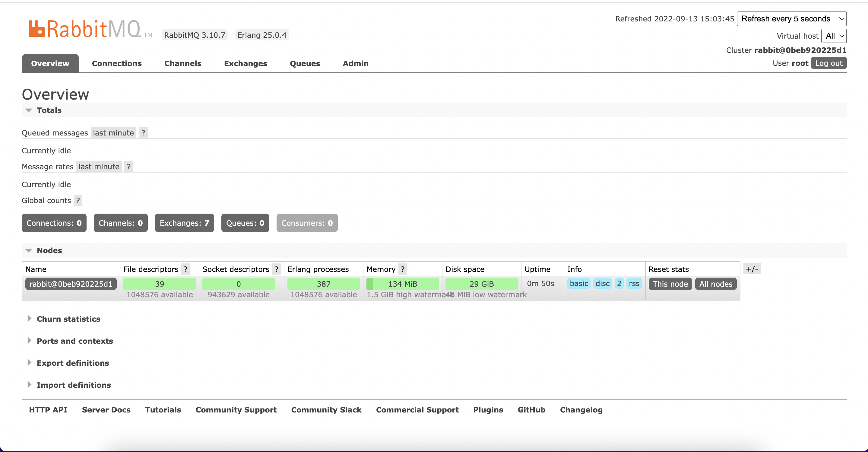Expand Ports and contexts section

70,341
